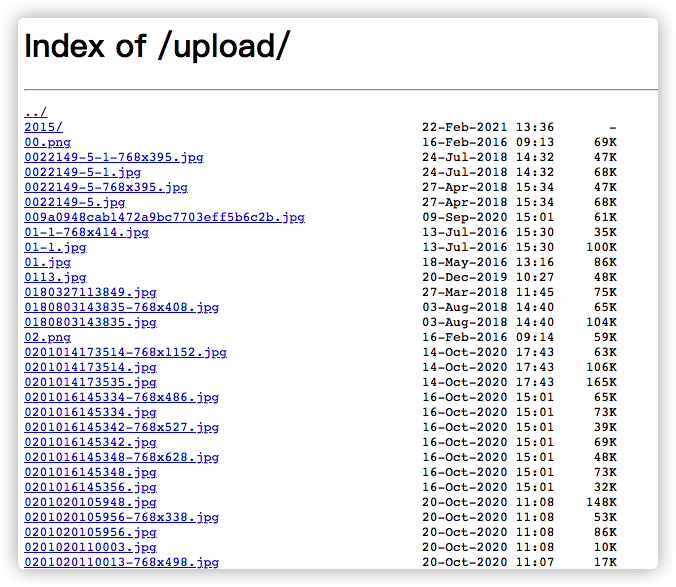
Task: Open the 0201016145334-768x486.jpg link
Action: (121, 397)
